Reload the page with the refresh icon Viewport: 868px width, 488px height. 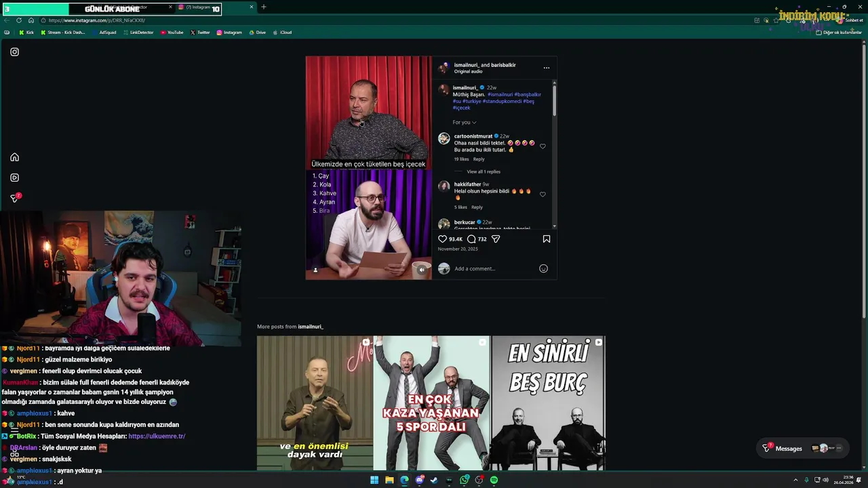[19, 20]
